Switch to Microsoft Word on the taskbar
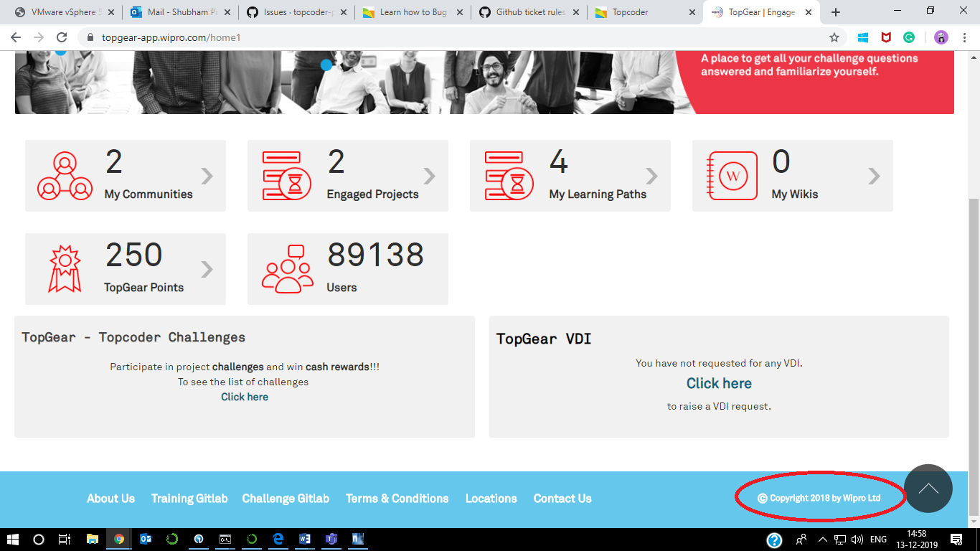980x551 pixels. [305, 539]
